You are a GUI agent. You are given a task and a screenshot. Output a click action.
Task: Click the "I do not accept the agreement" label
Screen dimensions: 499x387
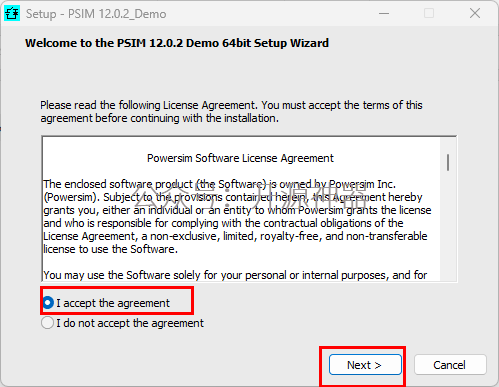[x=130, y=323]
